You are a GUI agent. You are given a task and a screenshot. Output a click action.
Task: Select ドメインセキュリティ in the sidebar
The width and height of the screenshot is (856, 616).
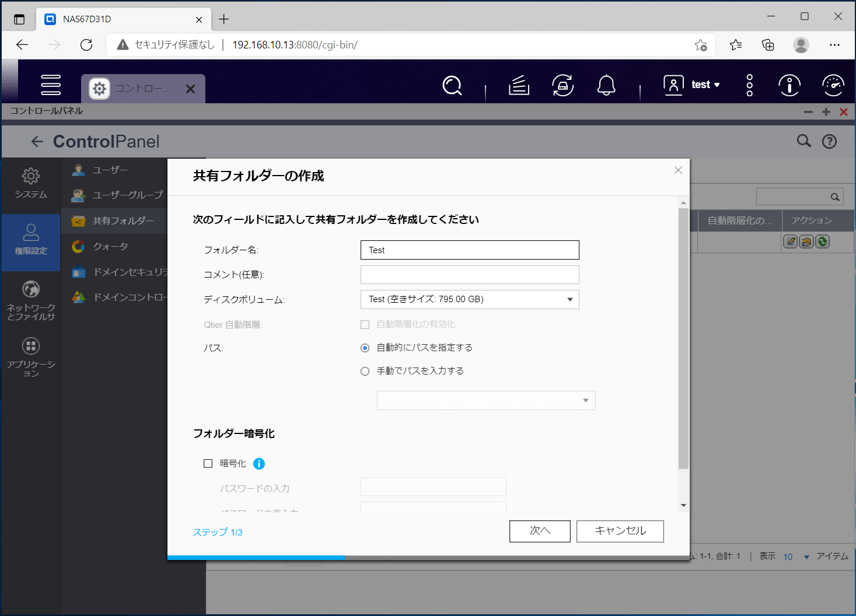[x=114, y=272]
